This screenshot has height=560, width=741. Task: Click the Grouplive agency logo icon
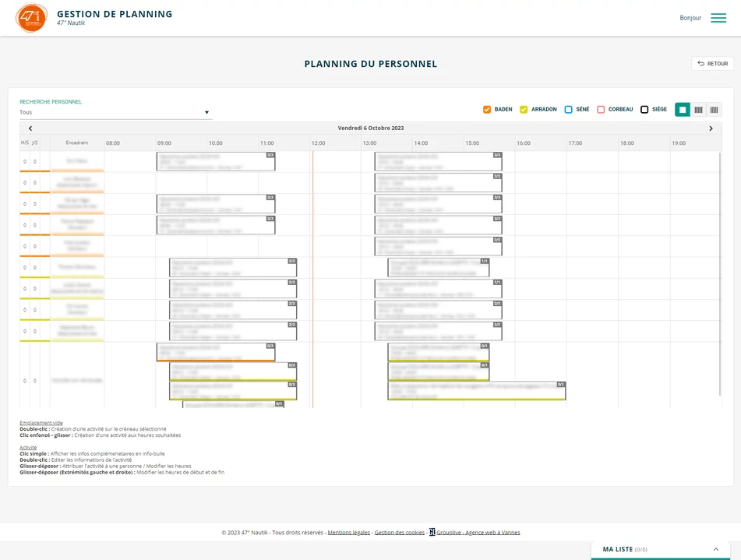tap(432, 533)
